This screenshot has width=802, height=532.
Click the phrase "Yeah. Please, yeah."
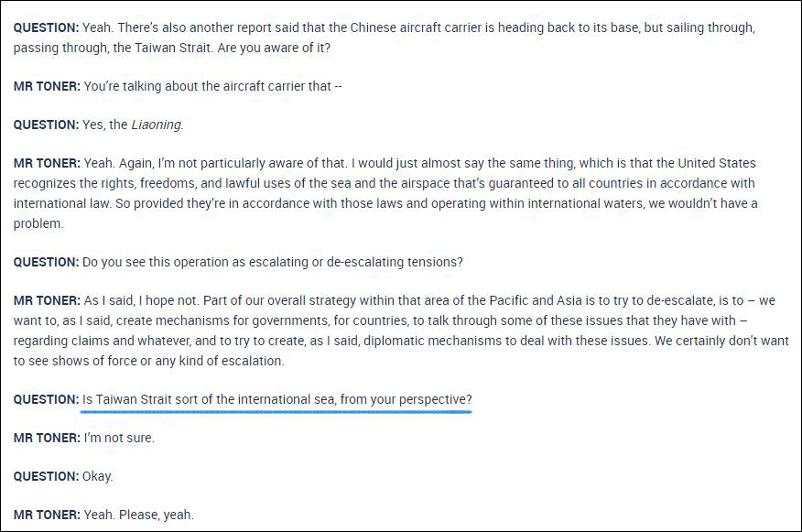tap(138, 515)
